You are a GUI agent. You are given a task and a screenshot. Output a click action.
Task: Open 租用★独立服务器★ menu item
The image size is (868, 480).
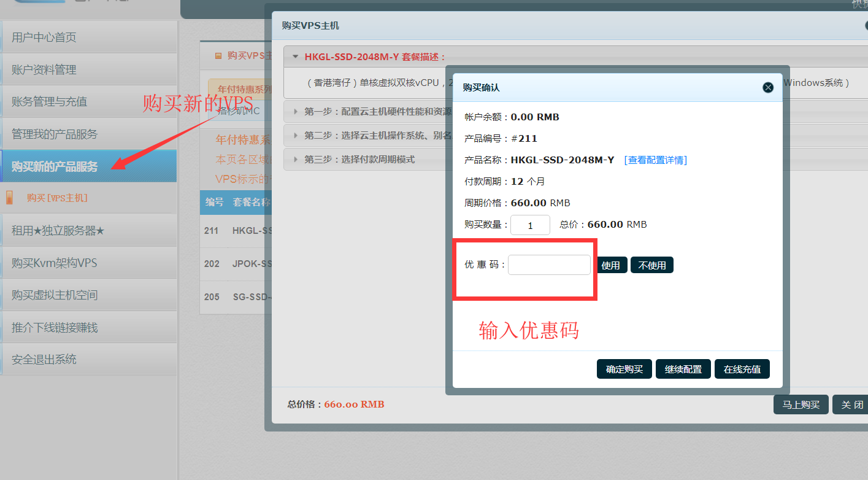pyautogui.click(x=58, y=231)
